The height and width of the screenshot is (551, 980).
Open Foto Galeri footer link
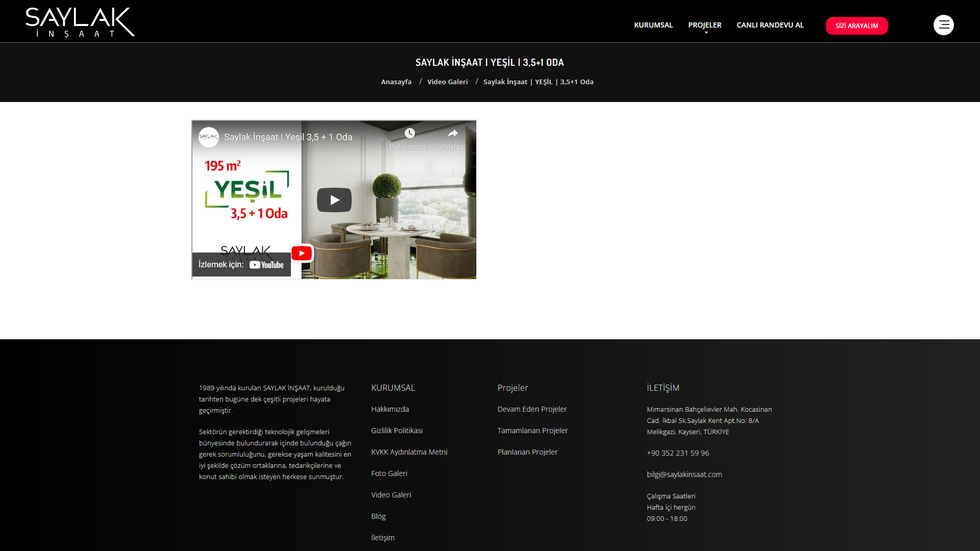coord(389,473)
